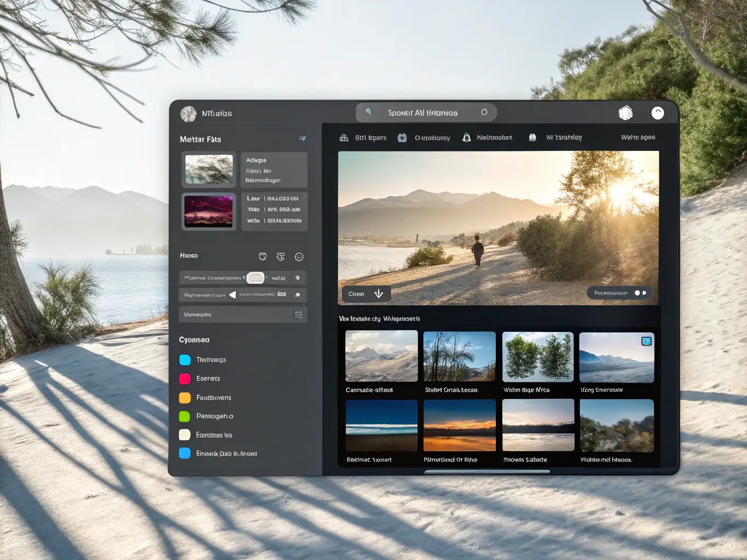Viewport: 747px width, 560px height.
Task: Click the Welrn spee link
Action: 638,137
